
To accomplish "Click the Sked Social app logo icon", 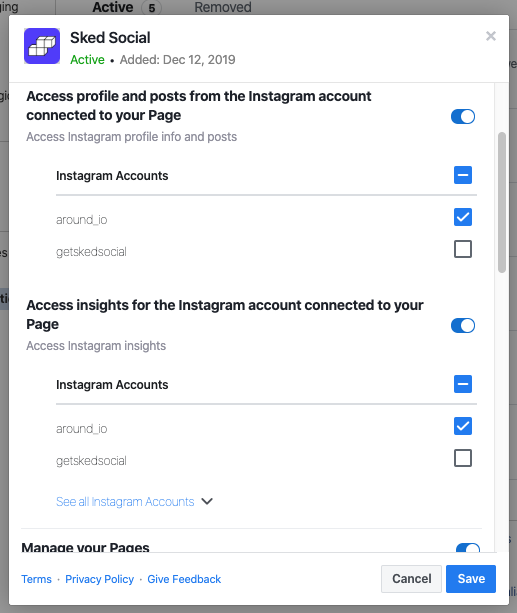I will click(x=42, y=46).
